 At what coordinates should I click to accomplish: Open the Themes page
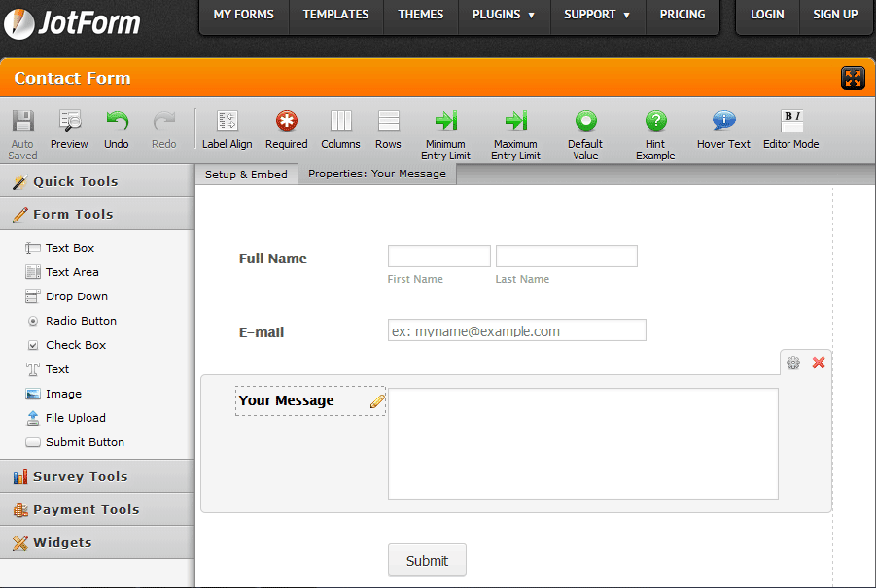tap(421, 16)
